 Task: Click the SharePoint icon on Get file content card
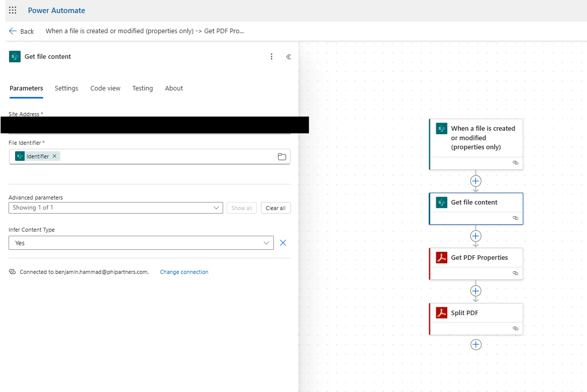point(442,203)
